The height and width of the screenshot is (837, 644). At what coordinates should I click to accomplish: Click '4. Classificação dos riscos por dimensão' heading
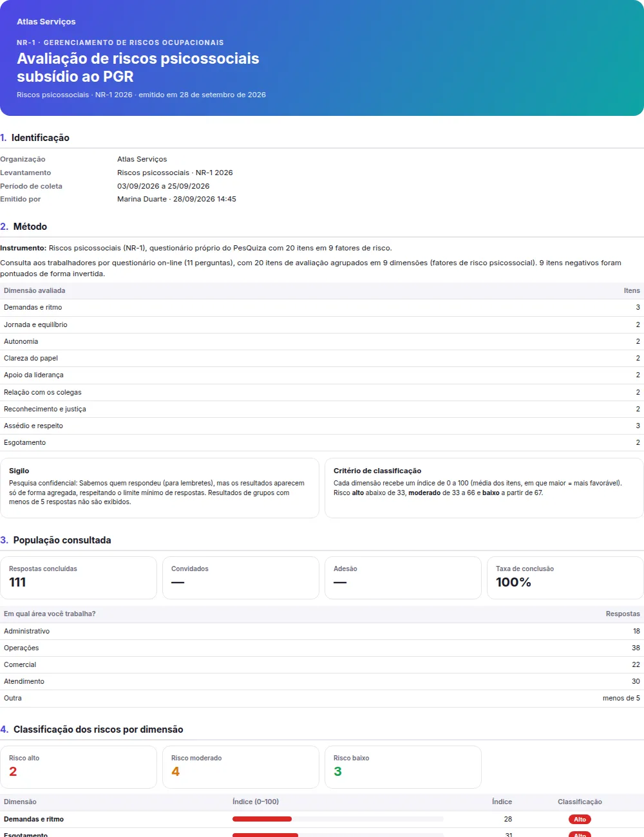point(91,729)
